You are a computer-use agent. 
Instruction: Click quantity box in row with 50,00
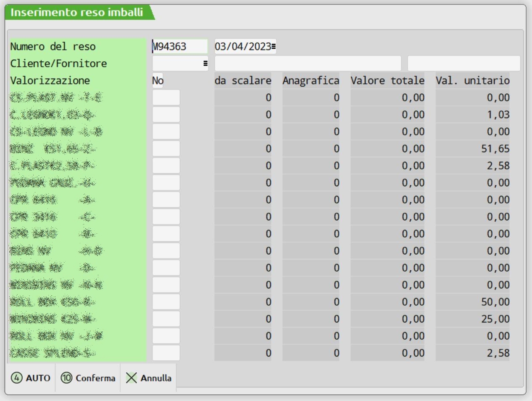point(166,302)
